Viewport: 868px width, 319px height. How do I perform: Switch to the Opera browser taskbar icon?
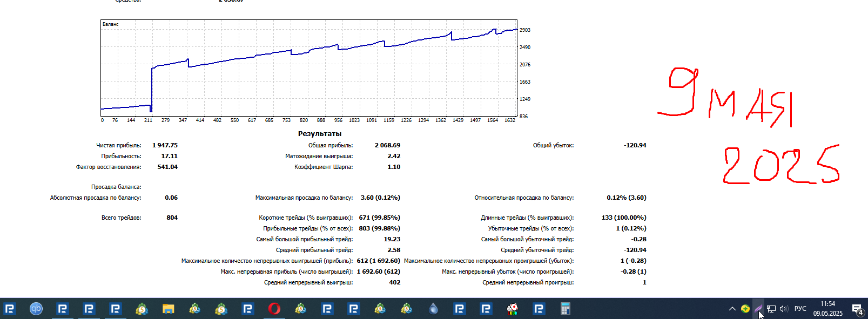[274, 309]
